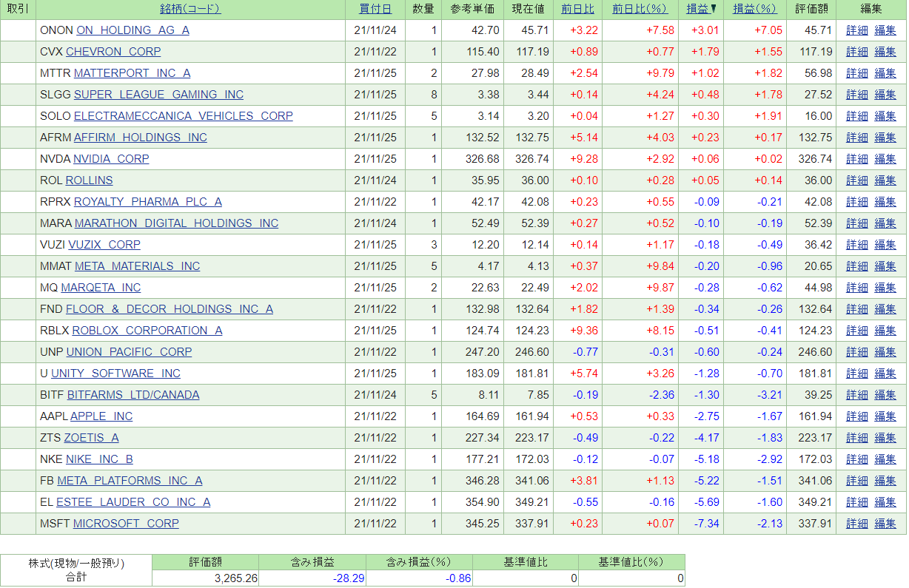This screenshot has width=909, height=588.
Task: Open MARATHON_DIGITAL_HOLDINGS_INC stock link
Action: click(177, 223)
